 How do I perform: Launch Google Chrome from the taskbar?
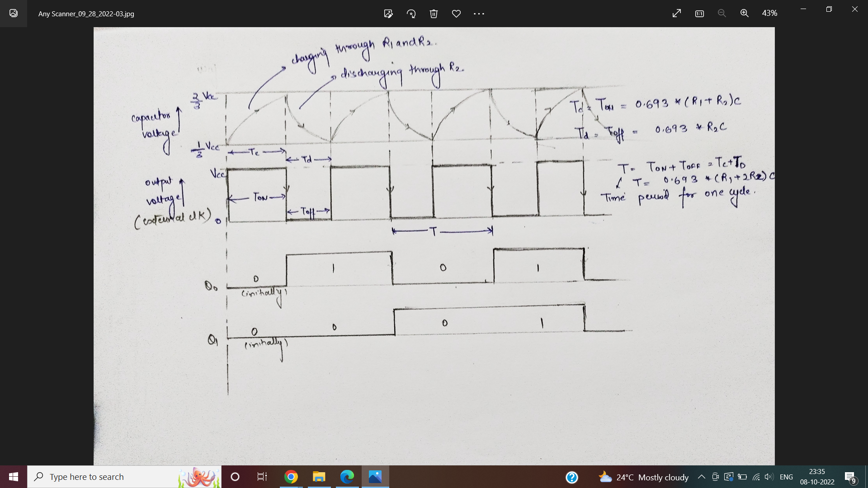tap(291, 477)
